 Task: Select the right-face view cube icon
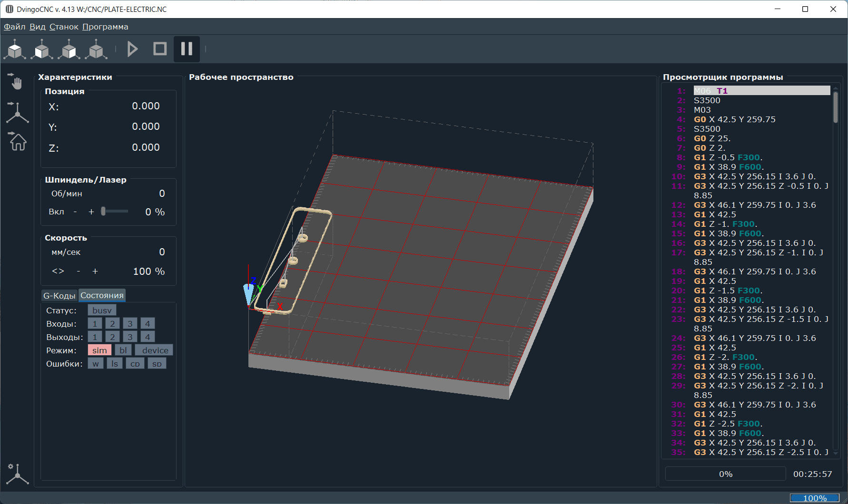pyautogui.click(x=69, y=49)
